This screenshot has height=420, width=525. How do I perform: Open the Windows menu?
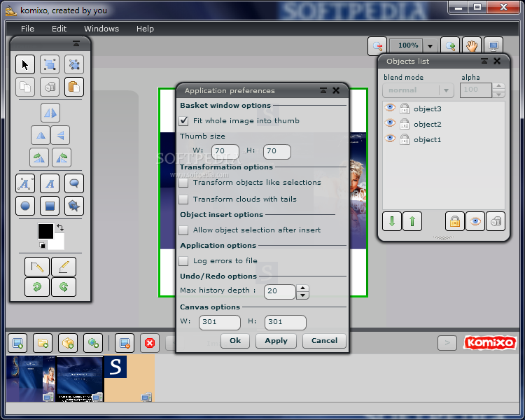(101, 29)
